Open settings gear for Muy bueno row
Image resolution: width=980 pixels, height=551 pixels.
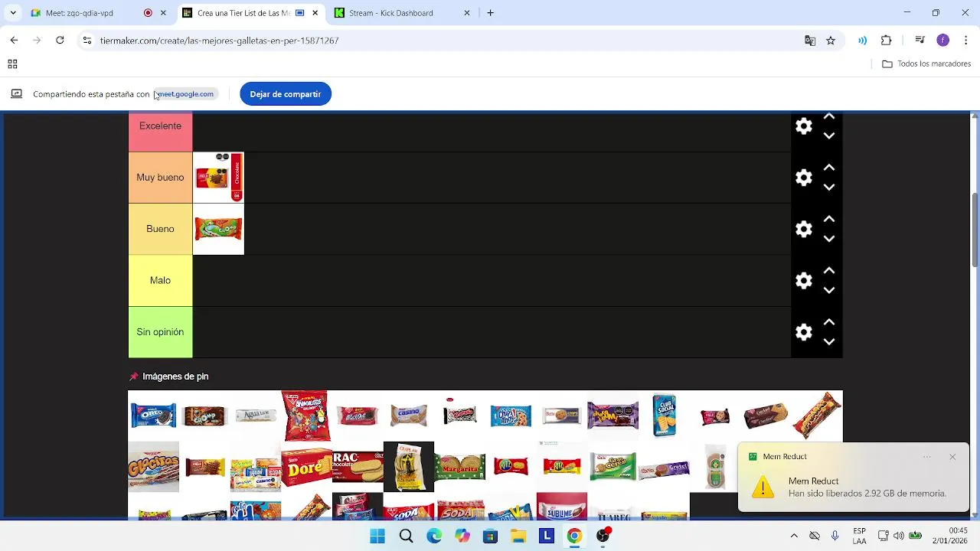[803, 178]
